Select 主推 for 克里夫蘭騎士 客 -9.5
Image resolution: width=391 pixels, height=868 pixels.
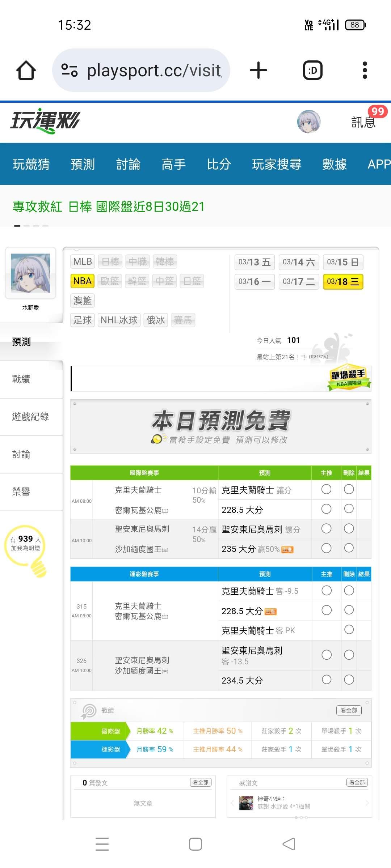click(x=327, y=591)
